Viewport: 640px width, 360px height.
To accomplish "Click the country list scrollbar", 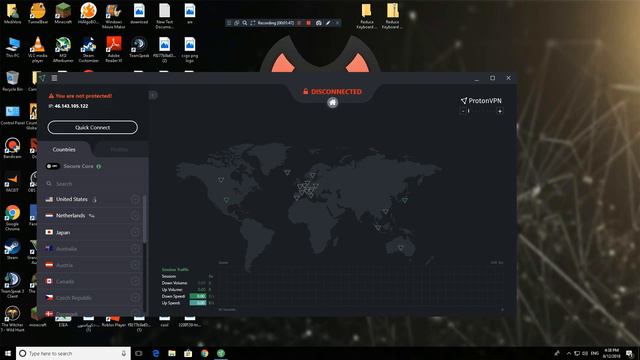I will (144, 219).
